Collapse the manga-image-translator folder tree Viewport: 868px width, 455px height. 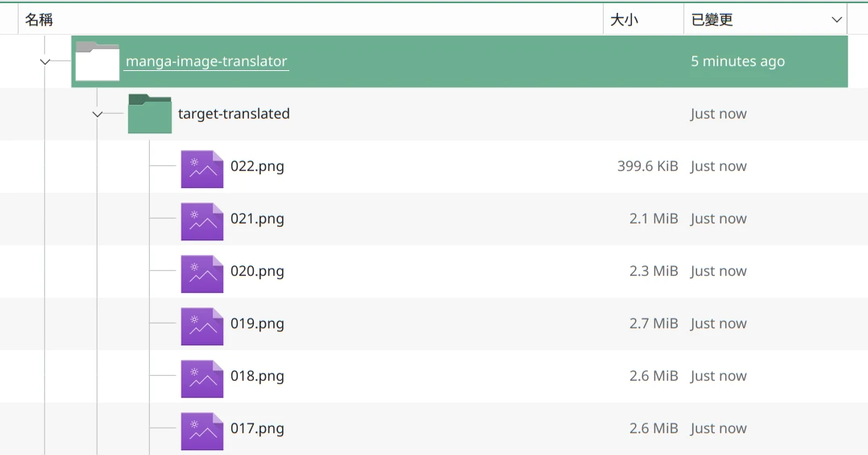(45, 62)
